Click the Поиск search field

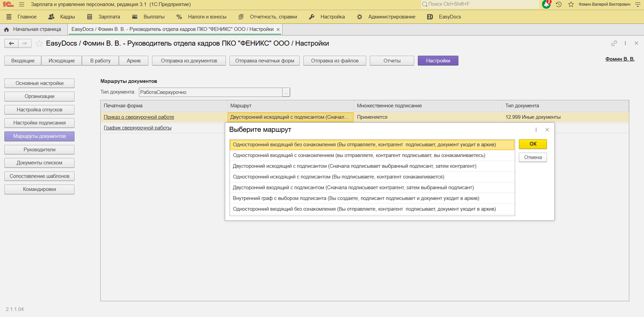pos(480,4)
